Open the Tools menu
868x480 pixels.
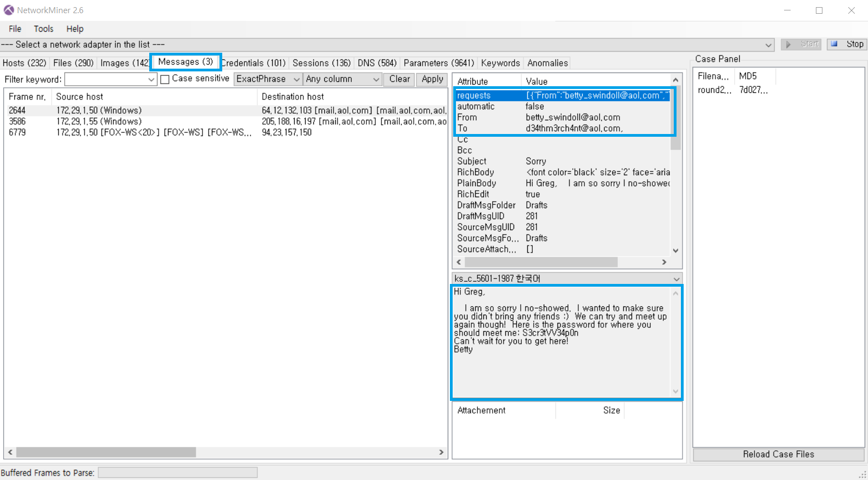tap(43, 29)
